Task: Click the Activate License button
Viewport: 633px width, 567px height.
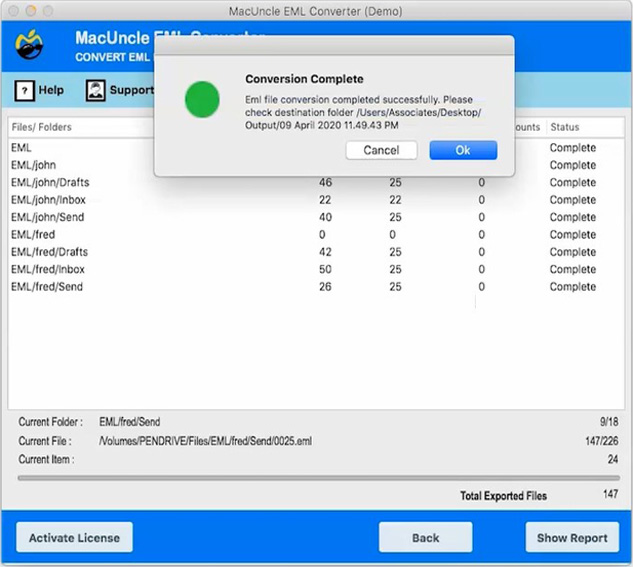Action: coord(74,537)
